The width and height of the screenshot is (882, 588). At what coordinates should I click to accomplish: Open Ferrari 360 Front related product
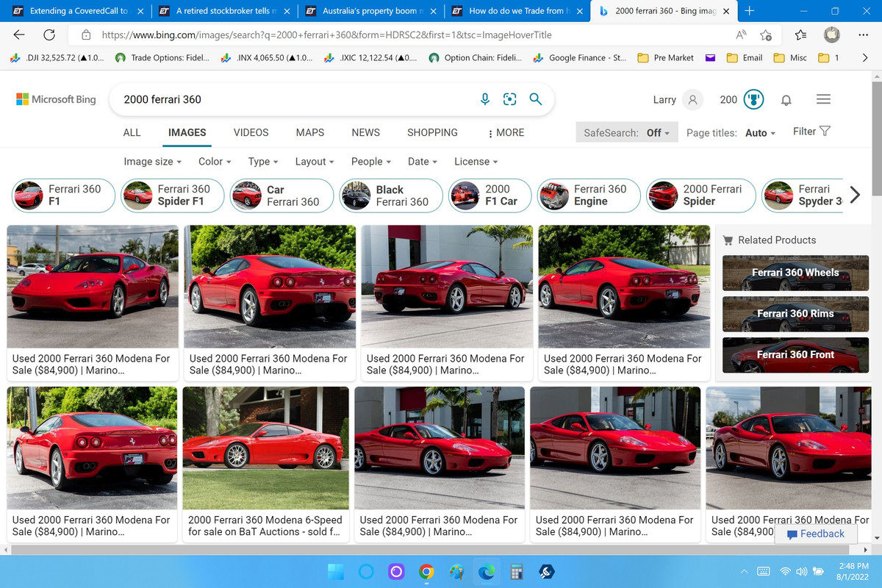tap(795, 355)
